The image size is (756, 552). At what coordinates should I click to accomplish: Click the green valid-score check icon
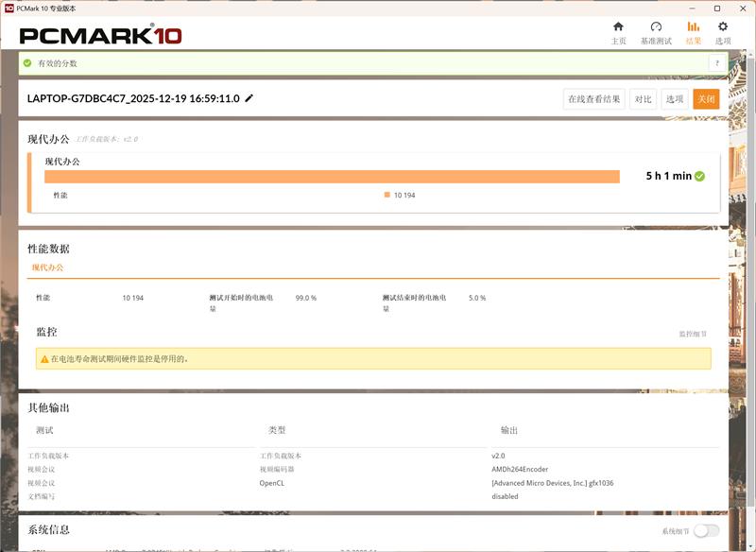click(x=27, y=63)
